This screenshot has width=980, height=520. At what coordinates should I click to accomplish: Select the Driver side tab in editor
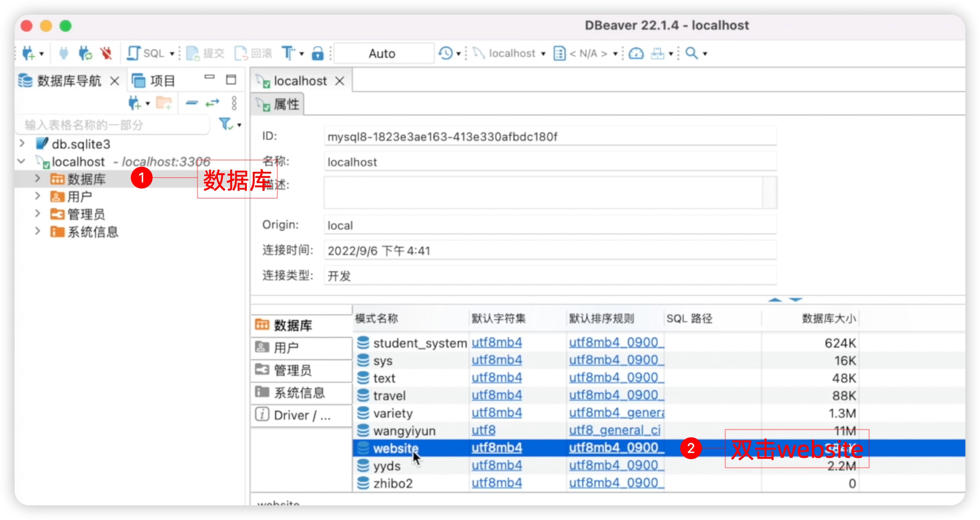click(301, 415)
